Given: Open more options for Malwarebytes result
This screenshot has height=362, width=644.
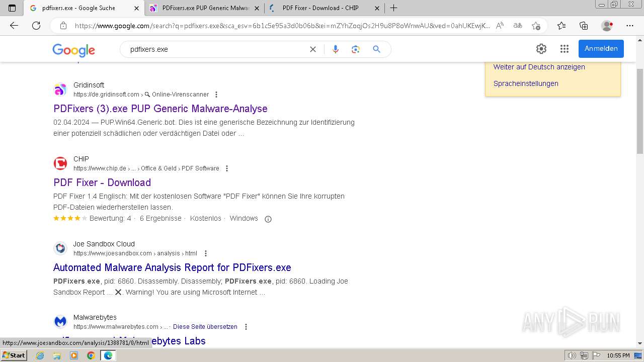Looking at the screenshot, I should (x=246, y=327).
